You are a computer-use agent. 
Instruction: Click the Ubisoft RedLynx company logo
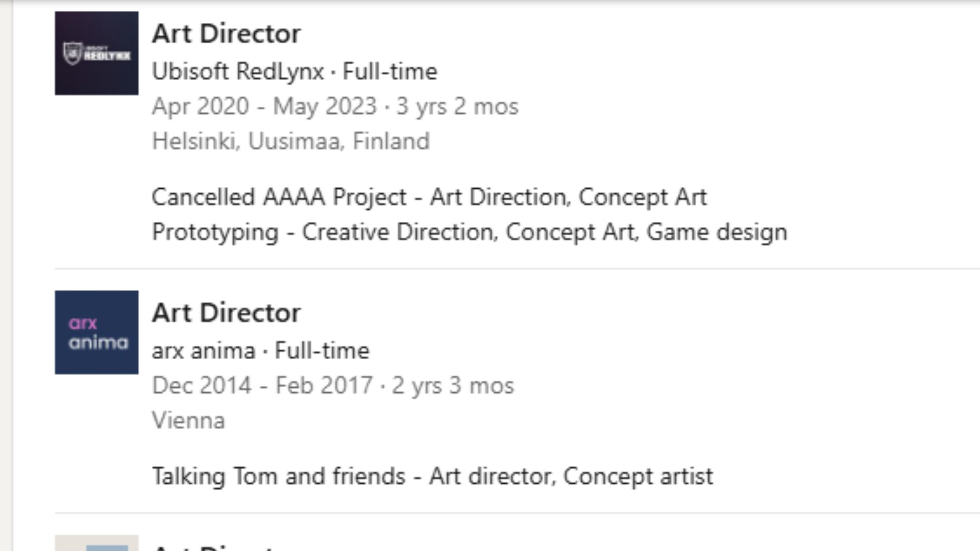96,53
